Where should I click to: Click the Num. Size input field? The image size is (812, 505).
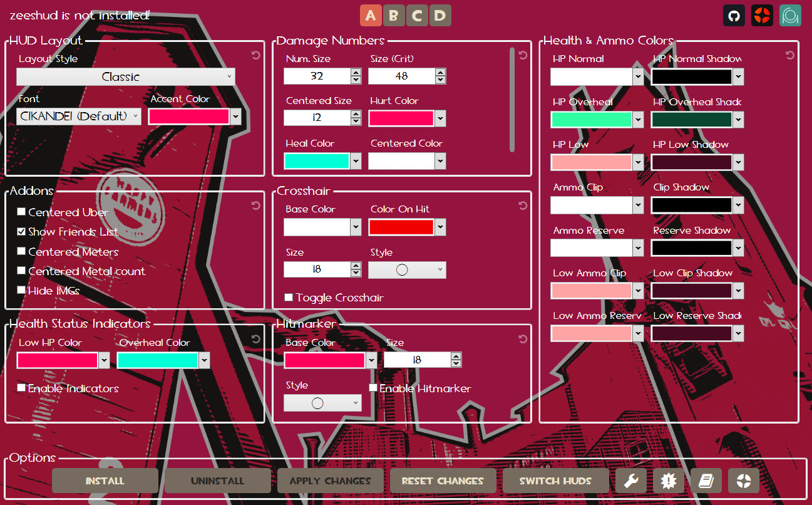coord(317,76)
